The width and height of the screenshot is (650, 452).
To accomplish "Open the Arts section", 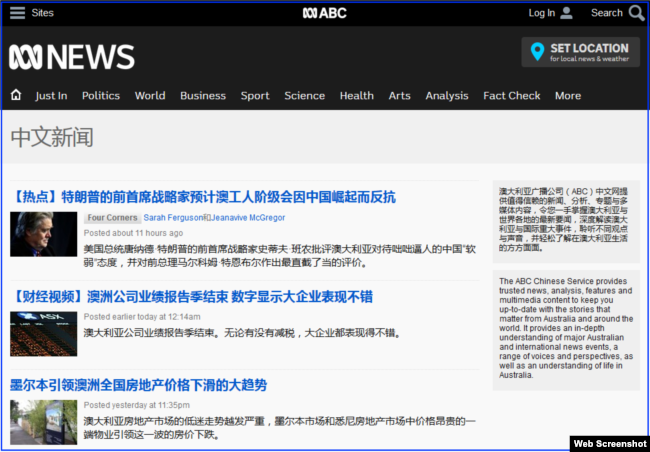I will tap(400, 96).
